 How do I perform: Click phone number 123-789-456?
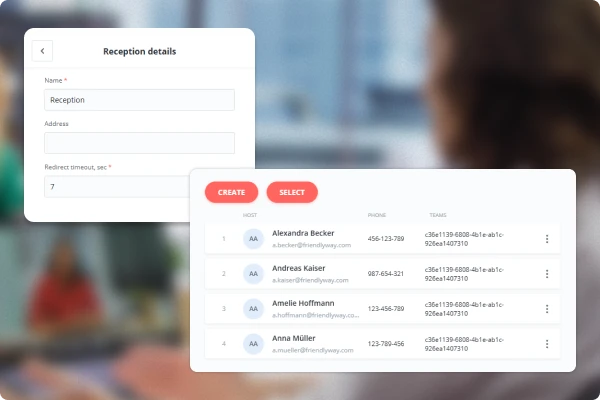[x=386, y=344]
